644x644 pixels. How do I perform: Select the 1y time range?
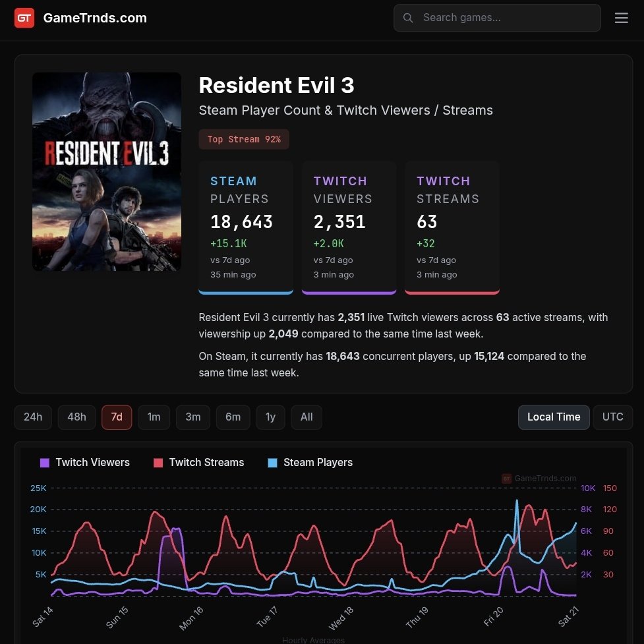coord(270,417)
